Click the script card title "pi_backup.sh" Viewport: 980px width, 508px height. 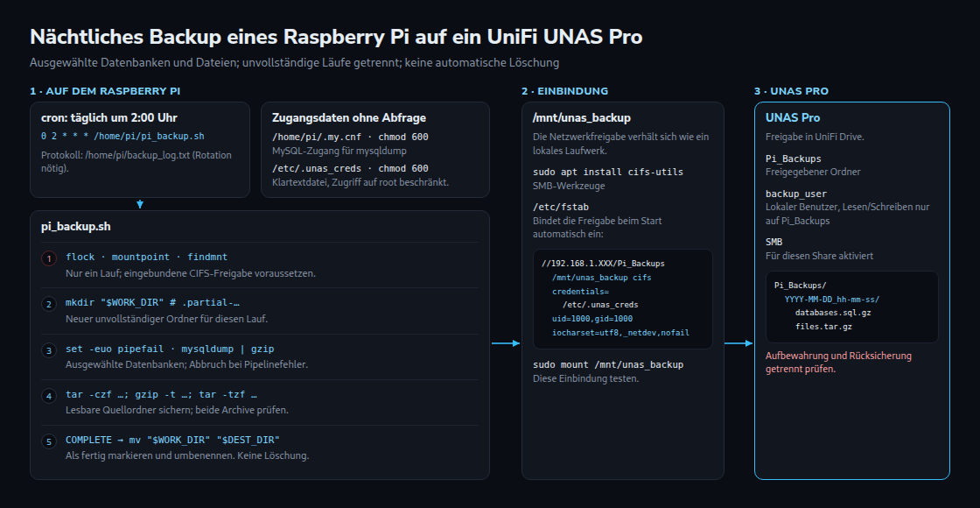pos(75,227)
